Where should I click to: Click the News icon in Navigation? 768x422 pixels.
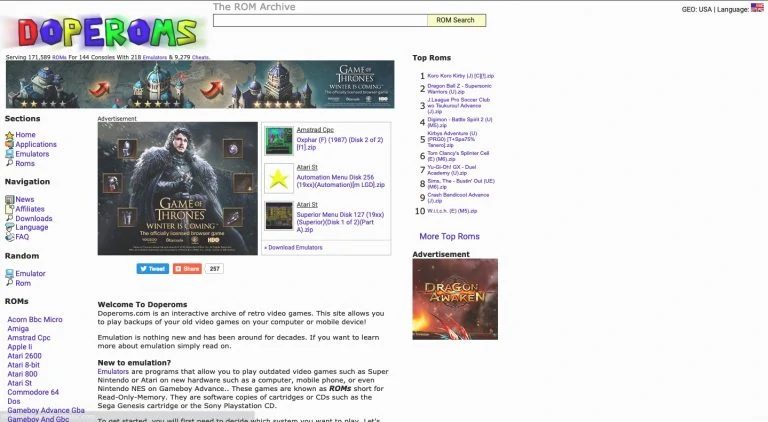[x=9, y=200]
